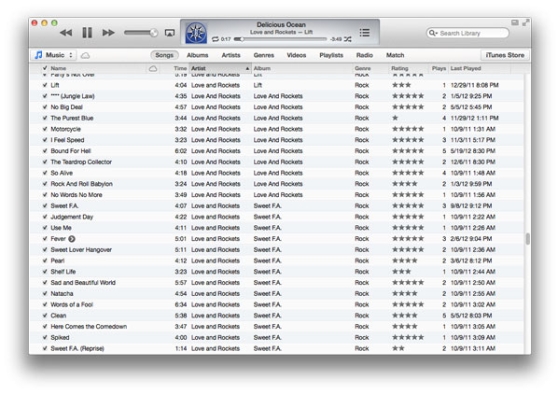Open the Up Next list icon
Viewport: 560px width, 394px height.
click(364, 33)
